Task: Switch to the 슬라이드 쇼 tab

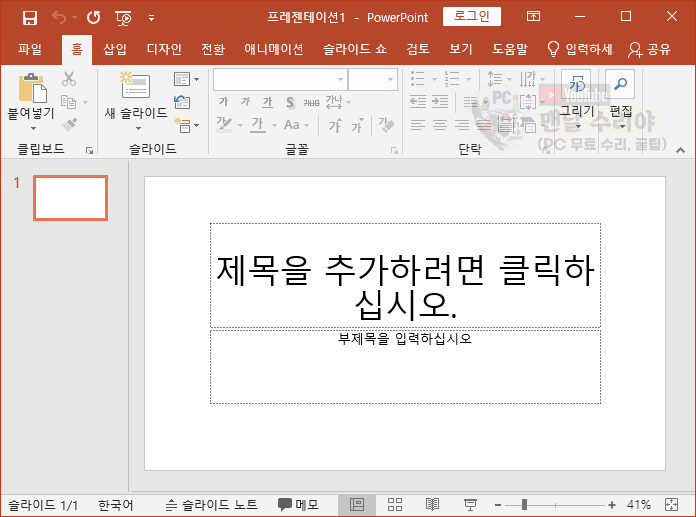Action: pyautogui.click(x=355, y=49)
